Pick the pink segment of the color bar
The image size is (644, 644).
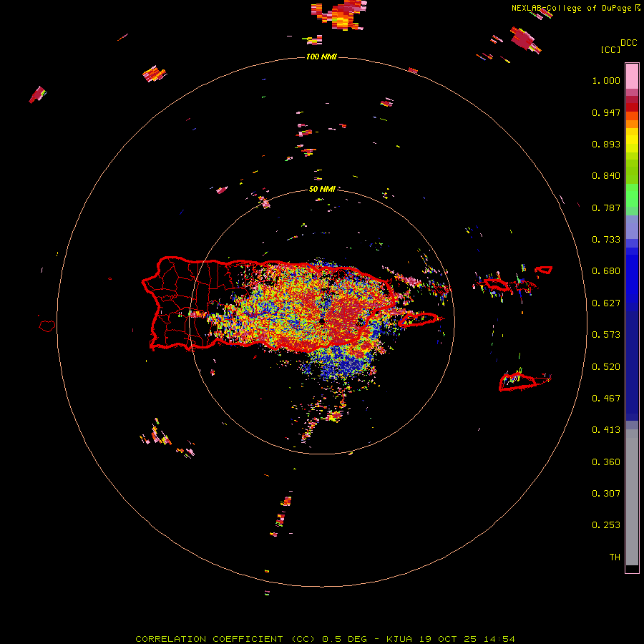pyautogui.click(x=632, y=77)
